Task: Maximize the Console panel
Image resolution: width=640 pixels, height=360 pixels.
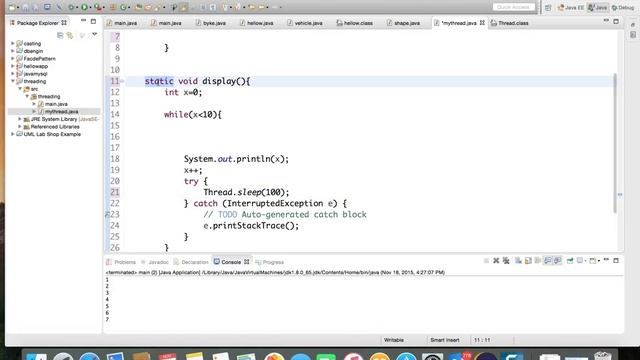Action: pos(616,260)
